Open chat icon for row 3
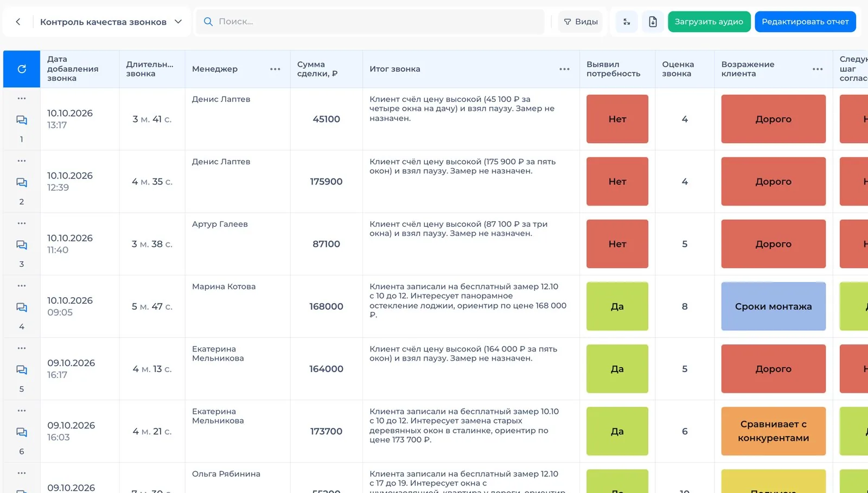This screenshot has height=493, width=868. pyautogui.click(x=22, y=245)
